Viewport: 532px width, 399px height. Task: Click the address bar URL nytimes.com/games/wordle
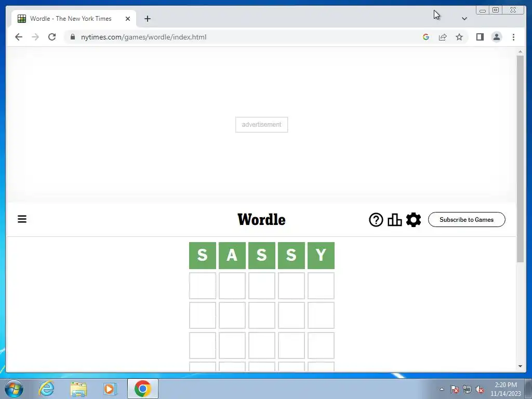pyautogui.click(x=143, y=37)
